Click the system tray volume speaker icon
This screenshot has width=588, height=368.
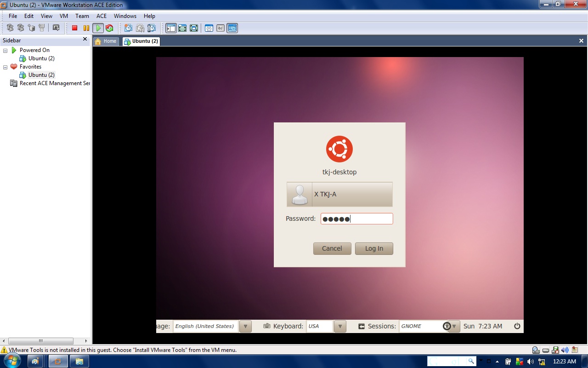pyautogui.click(x=531, y=362)
